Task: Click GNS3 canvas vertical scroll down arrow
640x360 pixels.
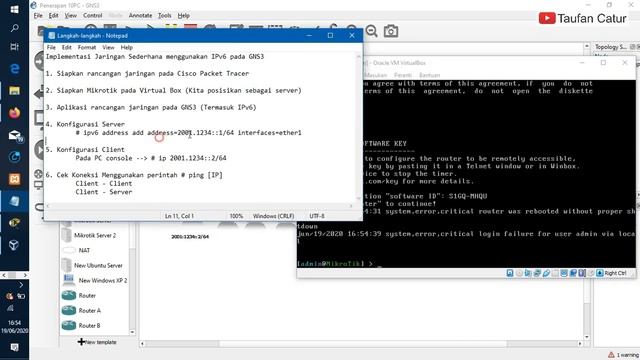Action: click(587, 337)
